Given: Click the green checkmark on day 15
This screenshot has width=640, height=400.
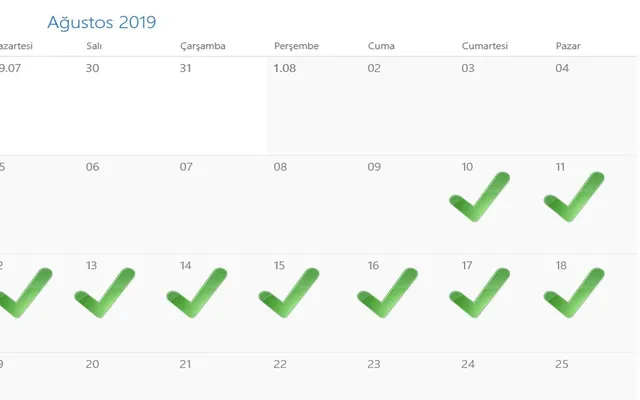Looking at the screenshot, I should 288,293.
